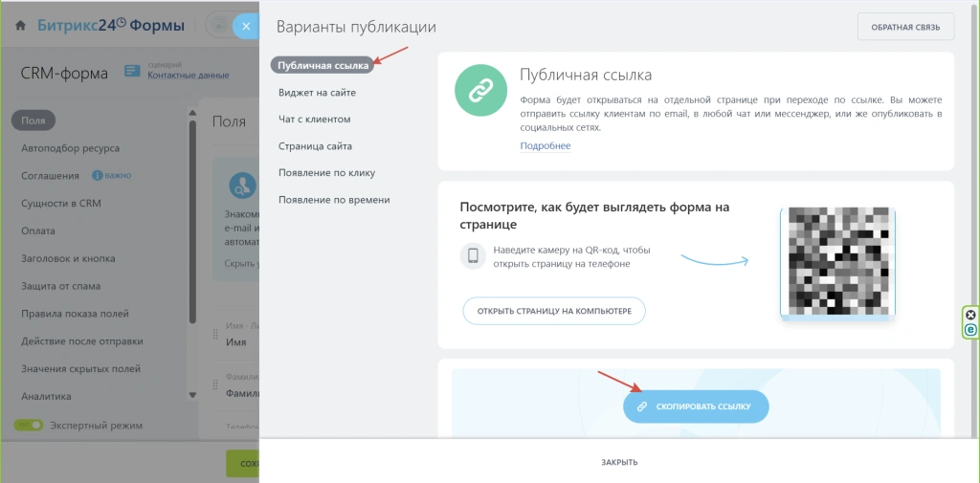Go to Сущности в CRM
This screenshot has width=980, height=483.
point(60,204)
